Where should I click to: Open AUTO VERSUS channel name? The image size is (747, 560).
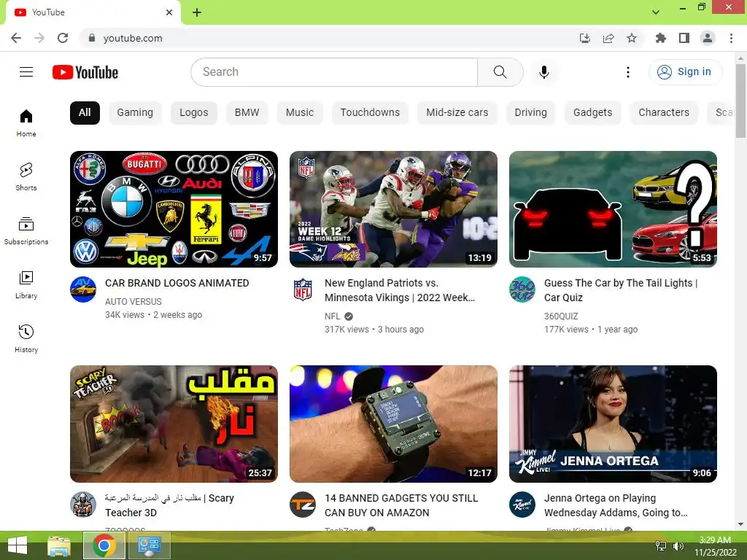pyautogui.click(x=133, y=301)
